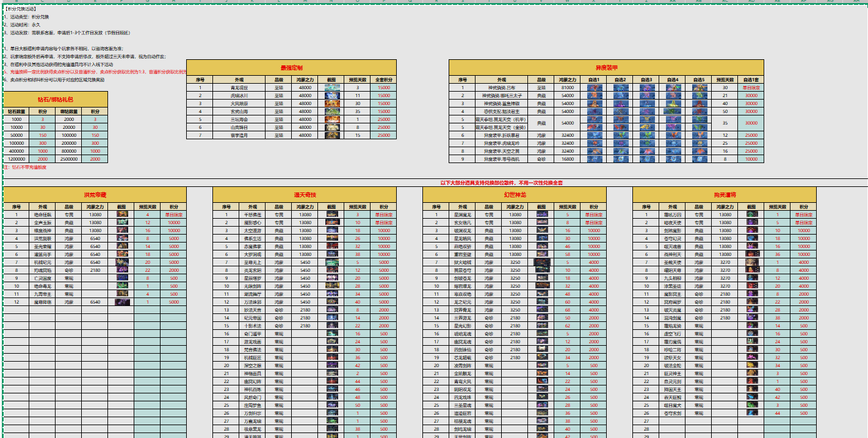
Task: Click the 自选2 column header
Action: tap(621, 79)
